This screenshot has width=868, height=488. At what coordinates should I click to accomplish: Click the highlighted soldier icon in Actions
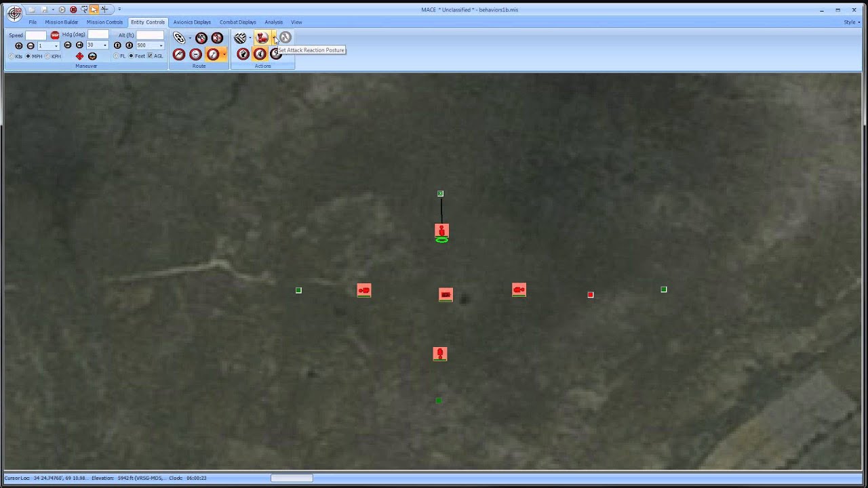(x=260, y=54)
